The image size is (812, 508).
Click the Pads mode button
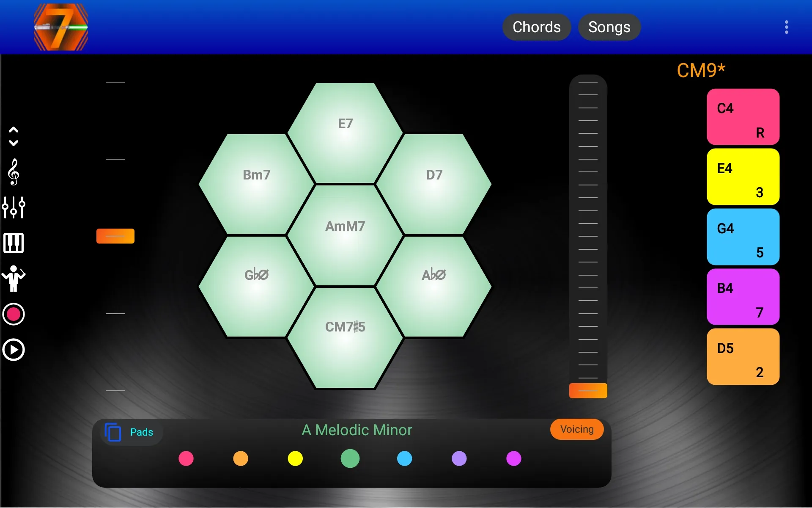tap(129, 432)
